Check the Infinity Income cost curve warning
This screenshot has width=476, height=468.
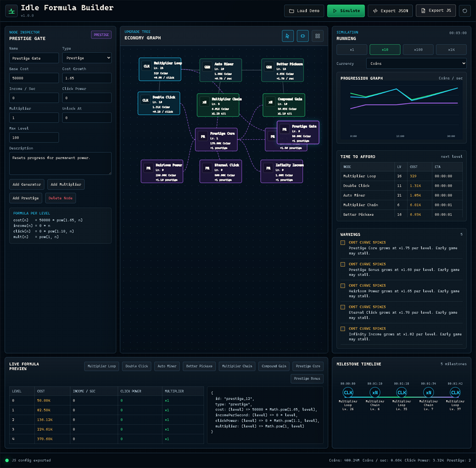(343, 329)
